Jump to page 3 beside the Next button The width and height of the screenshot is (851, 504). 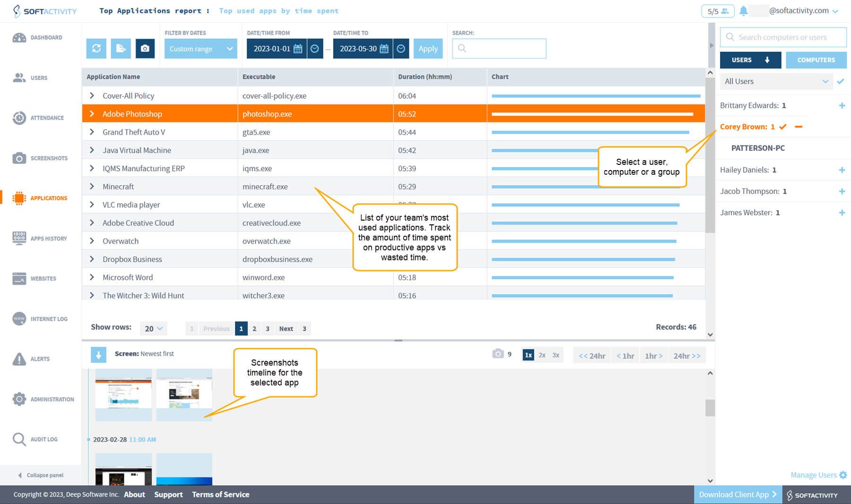coord(304,328)
